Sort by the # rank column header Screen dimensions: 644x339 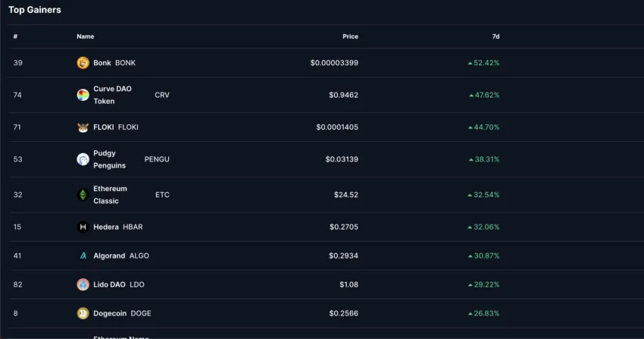pos(15,36)
